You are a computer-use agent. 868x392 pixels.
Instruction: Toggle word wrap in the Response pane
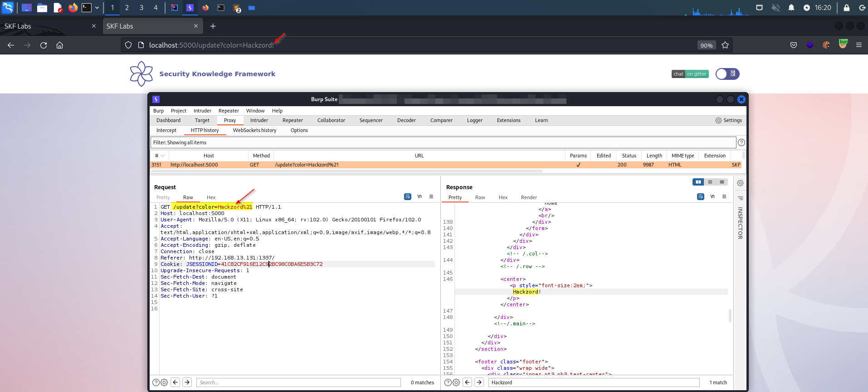click(701, 196)
